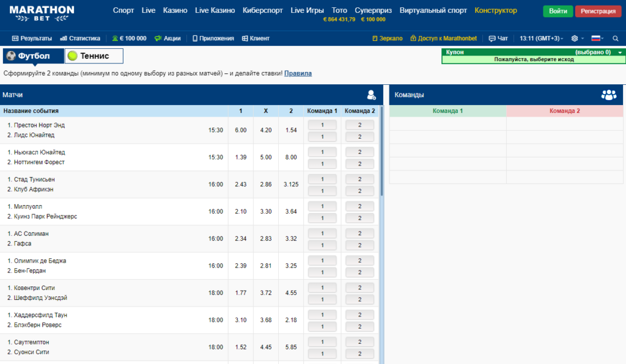
Task: Open Акции promotions
Action: click(168, 38)
